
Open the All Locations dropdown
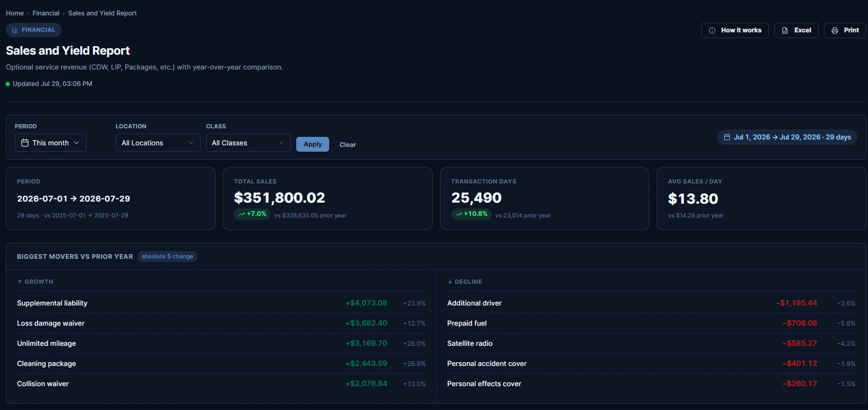pyautogui.click(x=158, y=143)
